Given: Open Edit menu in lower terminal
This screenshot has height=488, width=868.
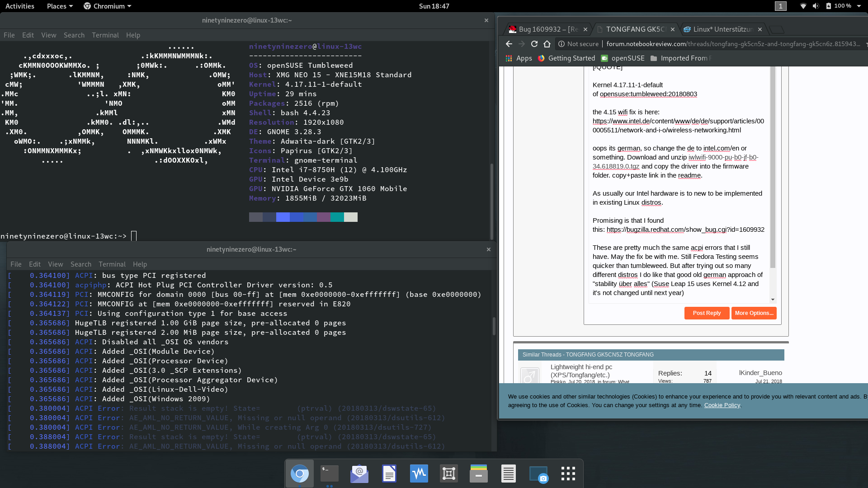Looking at the screenshot, I should (35, 264).
